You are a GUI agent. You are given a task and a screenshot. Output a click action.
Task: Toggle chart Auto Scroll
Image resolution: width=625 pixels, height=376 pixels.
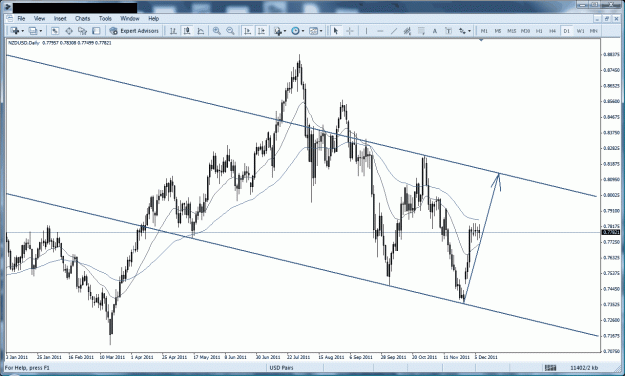(x=248, y=31)
